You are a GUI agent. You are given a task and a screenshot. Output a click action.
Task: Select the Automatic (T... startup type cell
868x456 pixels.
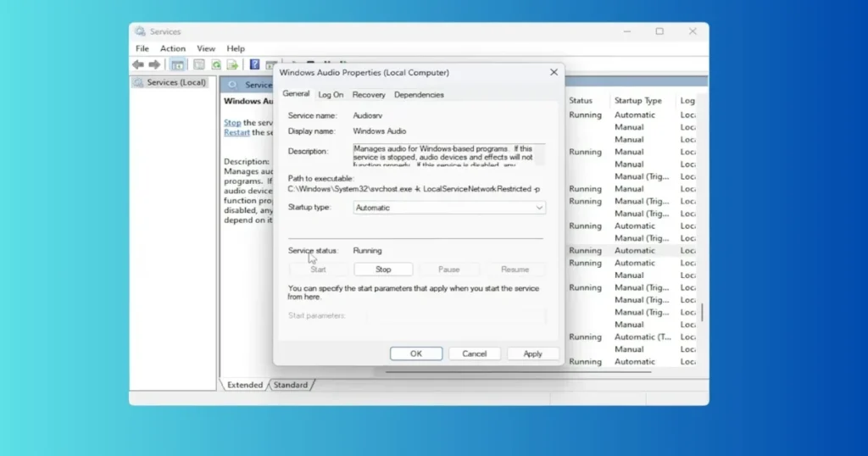(643, 337)
